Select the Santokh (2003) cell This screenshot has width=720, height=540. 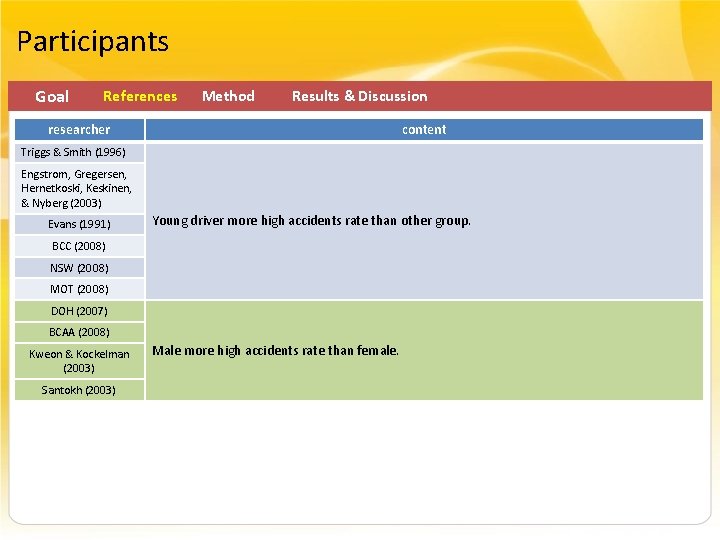(79, 390)
